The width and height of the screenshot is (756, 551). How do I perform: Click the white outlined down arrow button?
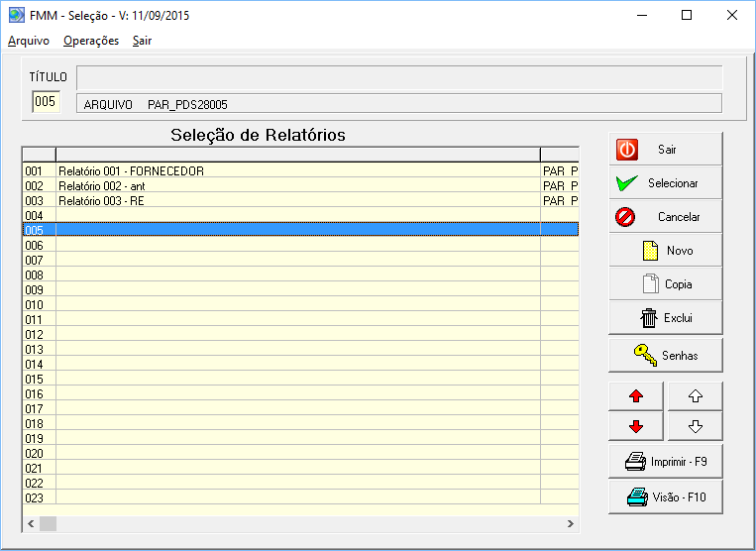pyautogui.click(x=695, y=426)
